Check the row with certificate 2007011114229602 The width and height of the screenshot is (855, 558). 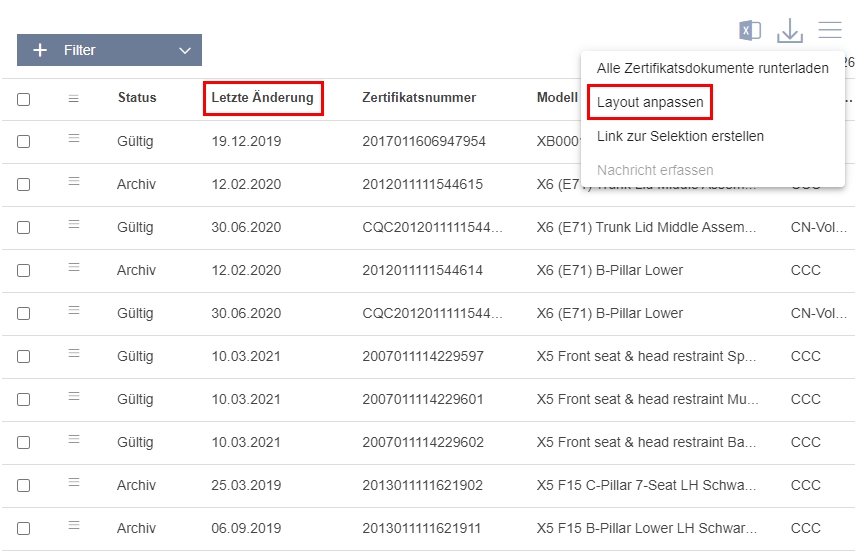[x=23, y=442]
